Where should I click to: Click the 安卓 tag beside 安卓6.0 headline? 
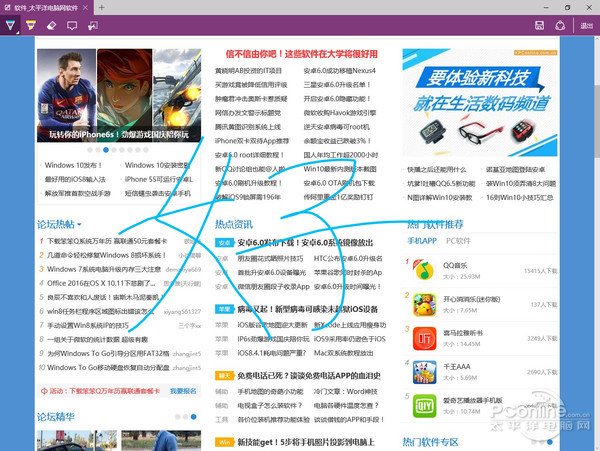pos(224,243)
